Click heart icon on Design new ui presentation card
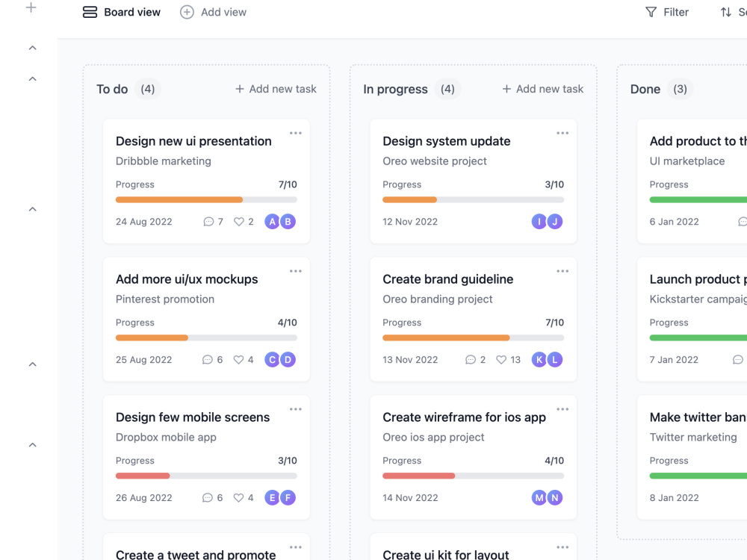Viewport: 747px width, 560px height. (239, 222)
